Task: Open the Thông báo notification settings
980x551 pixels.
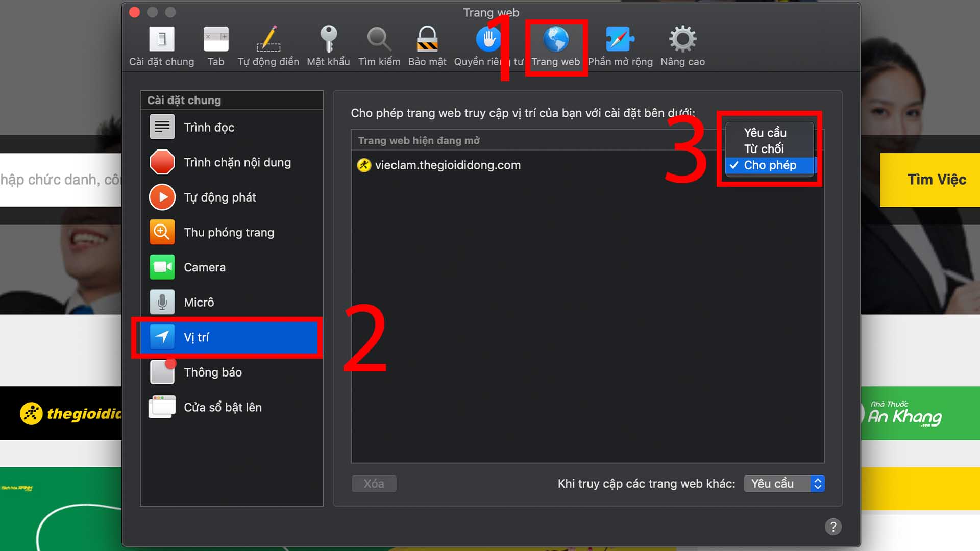Action: [x=213, y=372]
